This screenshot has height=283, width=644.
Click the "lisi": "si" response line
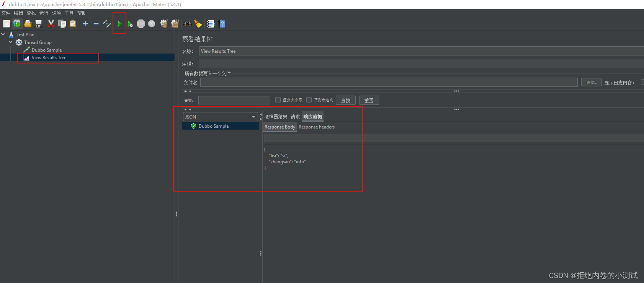tap(278, 156)
